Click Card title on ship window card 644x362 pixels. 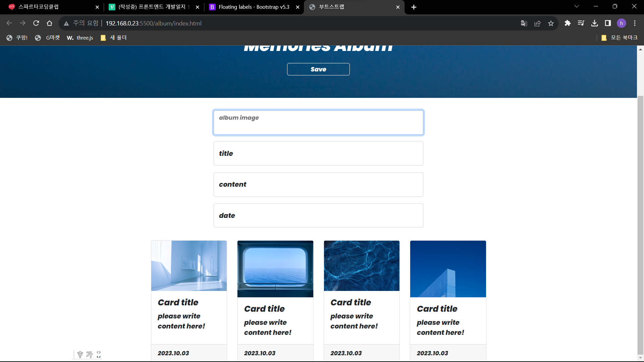tap(264, 309)
